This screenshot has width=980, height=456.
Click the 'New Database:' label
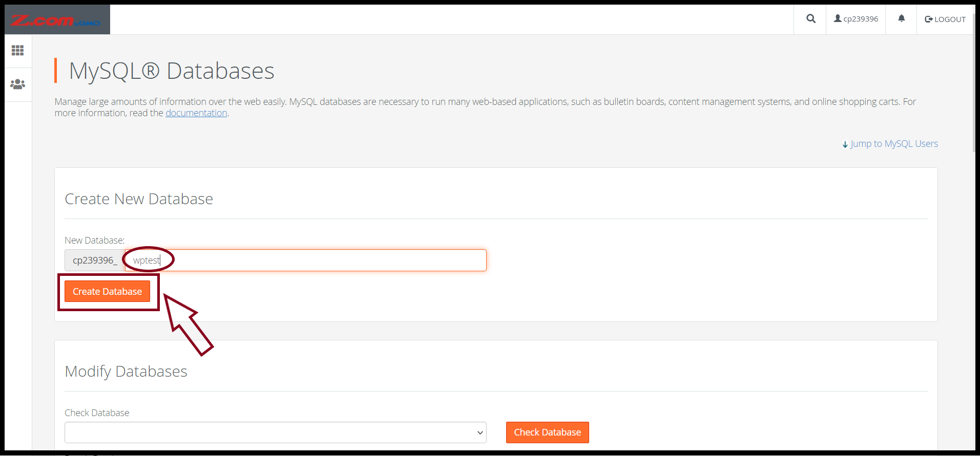(x=95, y=241)
